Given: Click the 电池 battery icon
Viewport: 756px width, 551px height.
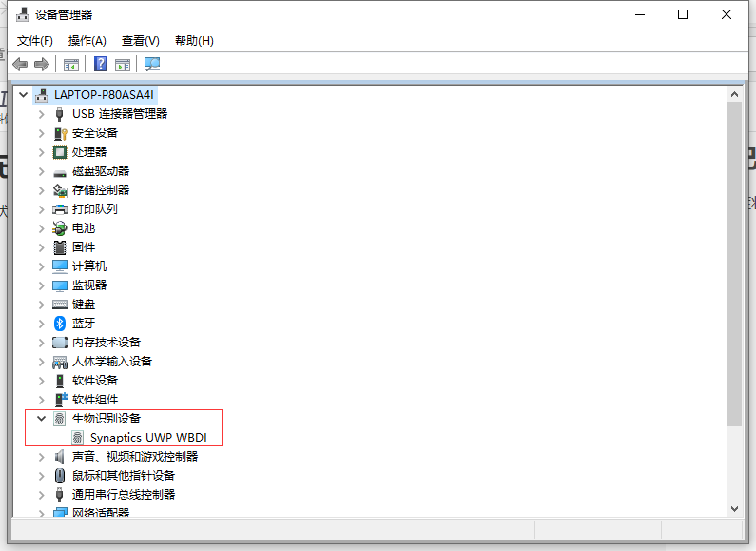Looking at the screenshot, I should click(x=60, y=228).
